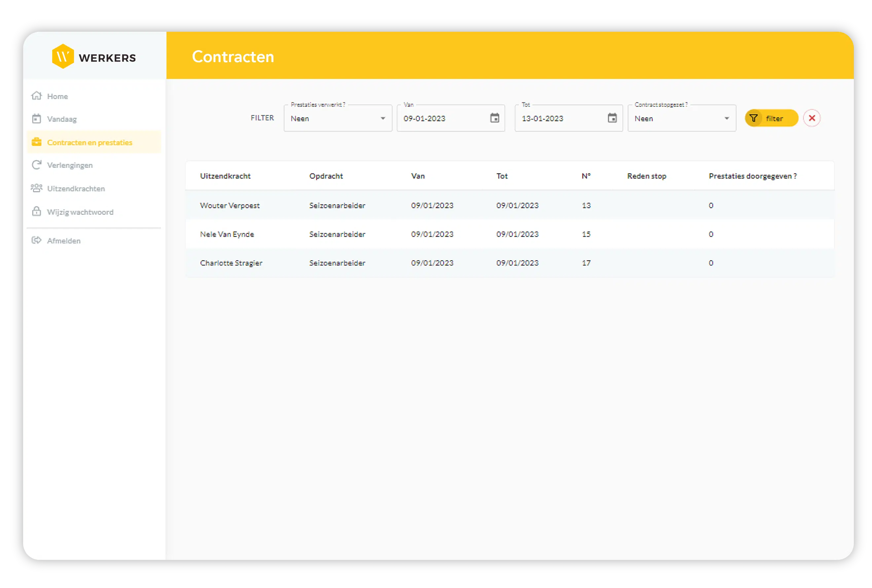Open the Contract stopgezet dropdown

681,118
